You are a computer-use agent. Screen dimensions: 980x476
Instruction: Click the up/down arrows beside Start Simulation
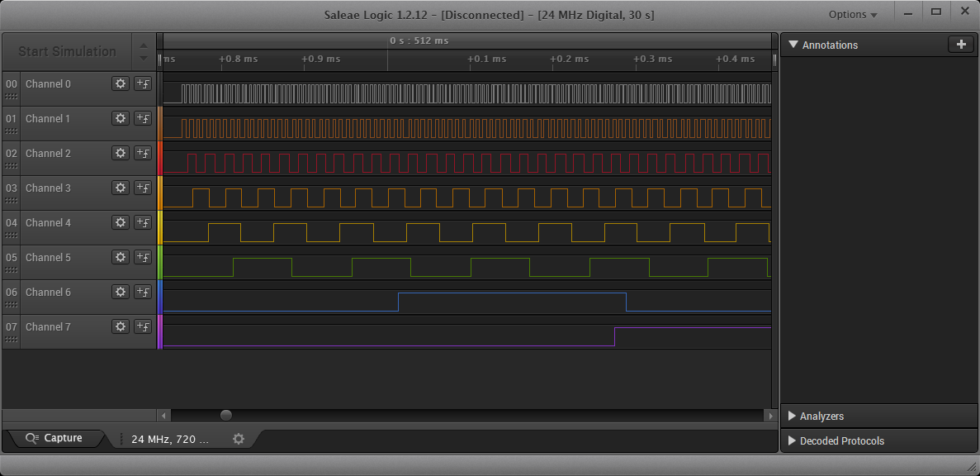[144, 51]
